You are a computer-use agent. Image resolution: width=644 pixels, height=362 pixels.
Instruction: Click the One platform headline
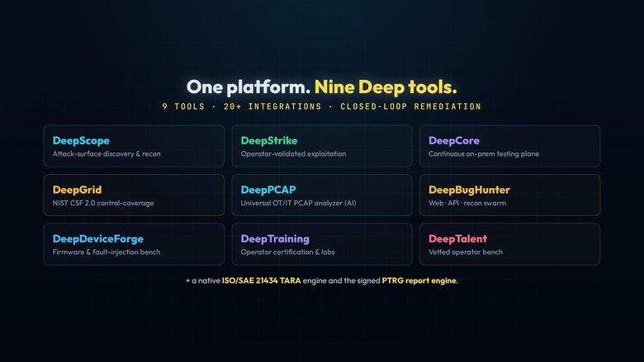click(x=248, y=87)
